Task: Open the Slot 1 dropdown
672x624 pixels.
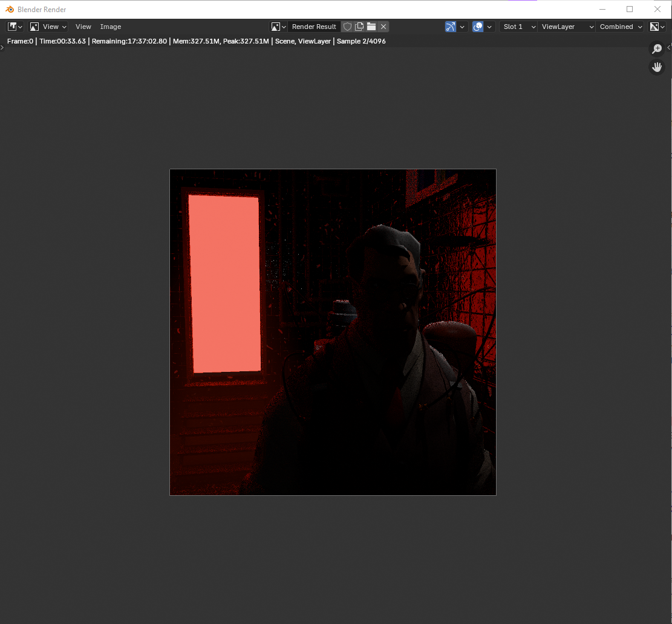Action: click(517, 27)
